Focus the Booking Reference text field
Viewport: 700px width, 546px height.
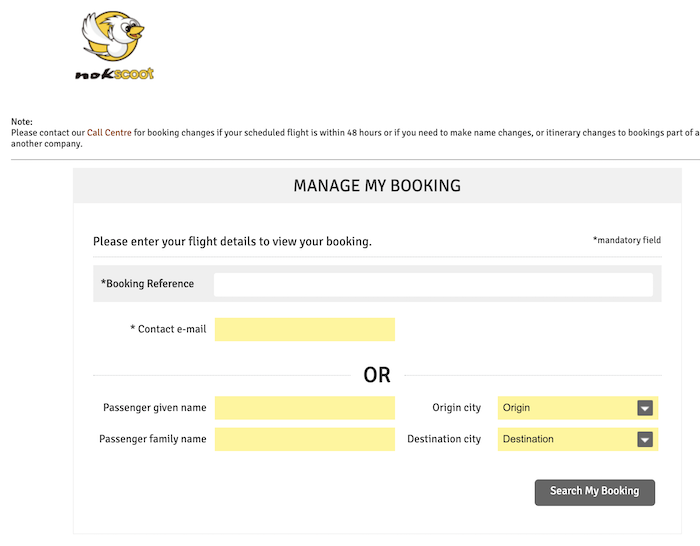(x=433, y=284)
